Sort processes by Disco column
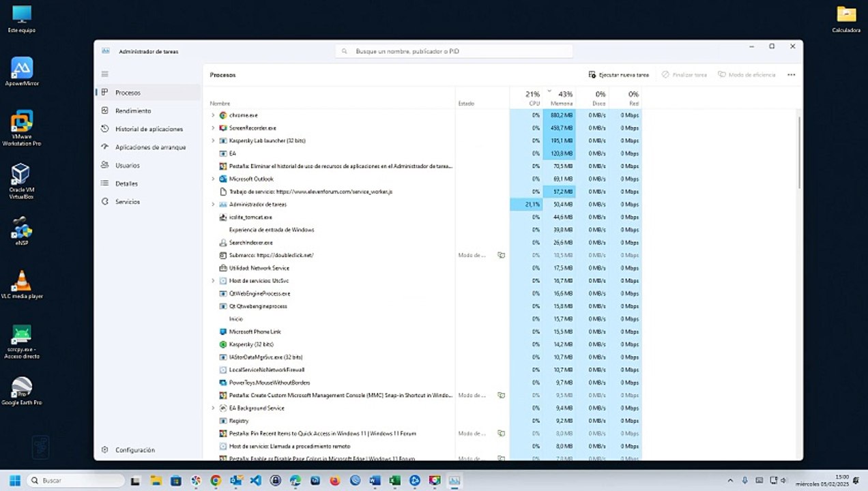 [x=592, y=98]
